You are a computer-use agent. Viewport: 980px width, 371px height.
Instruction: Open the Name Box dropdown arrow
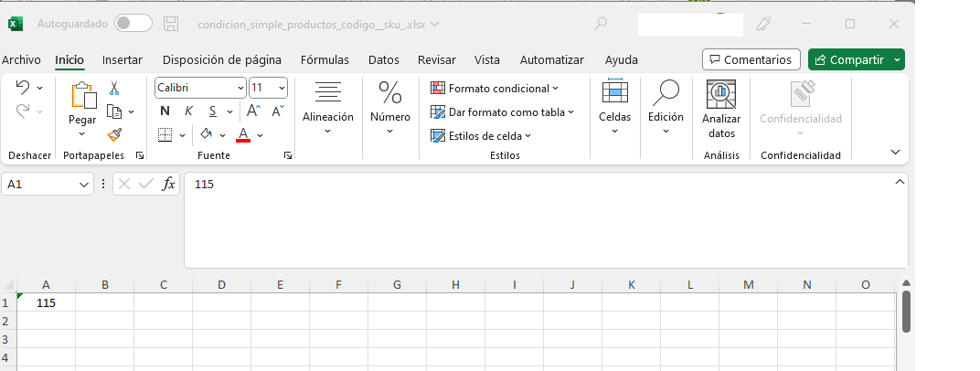85,185
